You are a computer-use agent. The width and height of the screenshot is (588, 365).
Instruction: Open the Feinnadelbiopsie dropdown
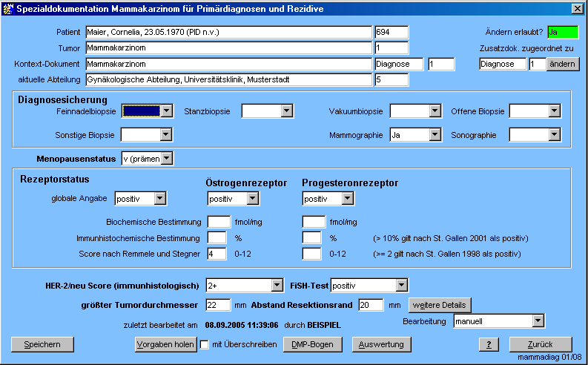pyautogui.click(x=167, y=111)
